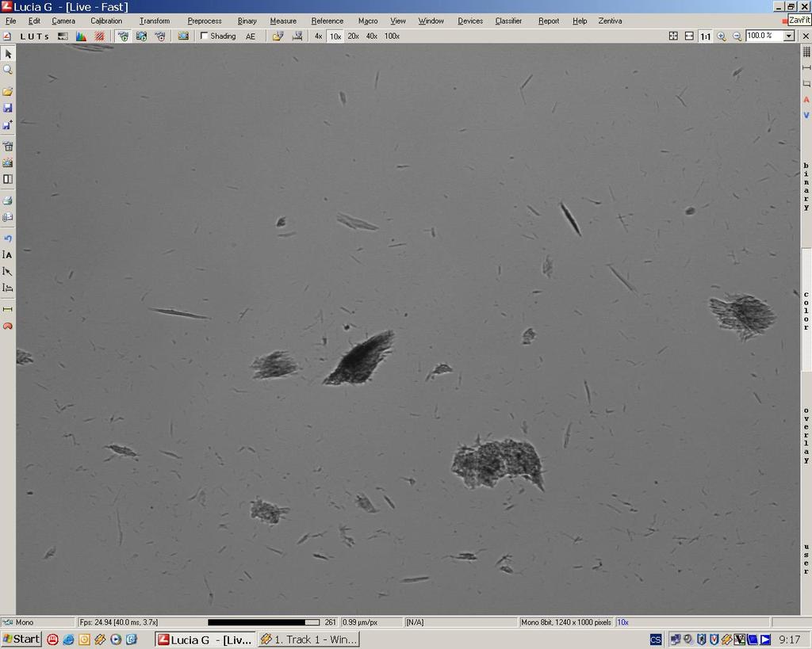Select the arrow pointer tool
Image resolution: width=812 pixels, height=649 pixels.
[8, 54]
